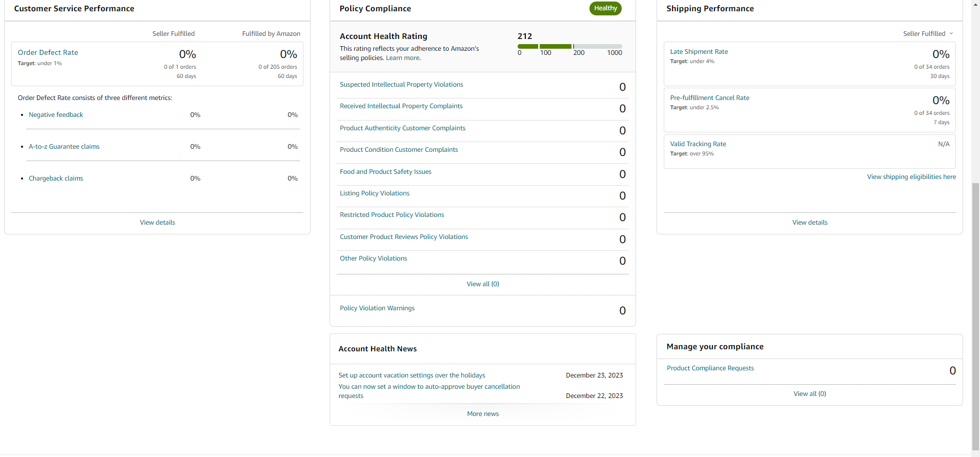Click the 'Target: under 2.5%' text
The image size is (980, 457).
pos(695,108)
